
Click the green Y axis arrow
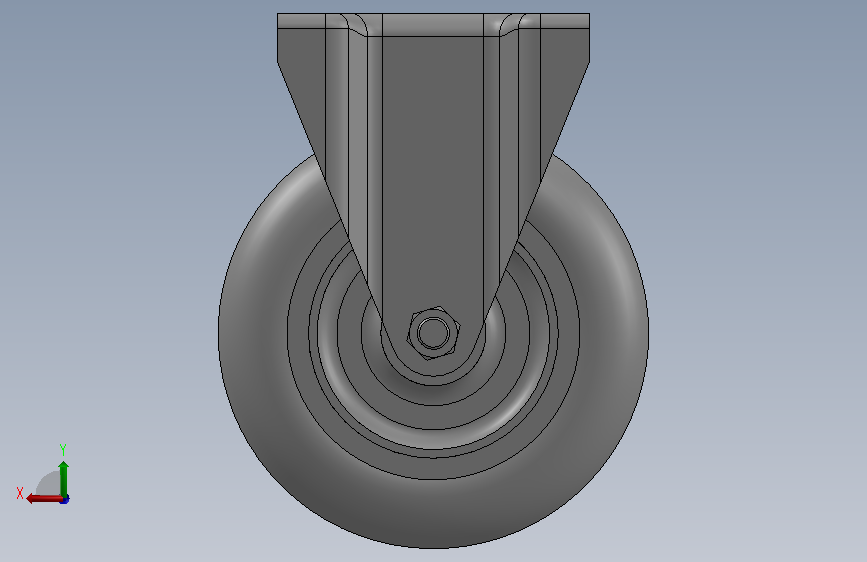tap(64, 479)
